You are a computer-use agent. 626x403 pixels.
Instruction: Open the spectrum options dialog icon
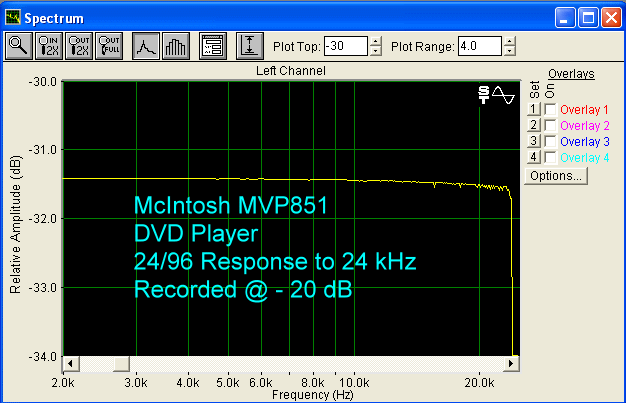[x=211, y=46]
